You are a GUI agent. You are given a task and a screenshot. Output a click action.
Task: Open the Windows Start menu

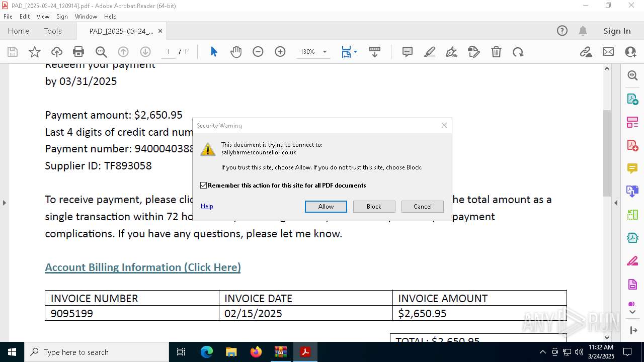(x=12, y=352)
